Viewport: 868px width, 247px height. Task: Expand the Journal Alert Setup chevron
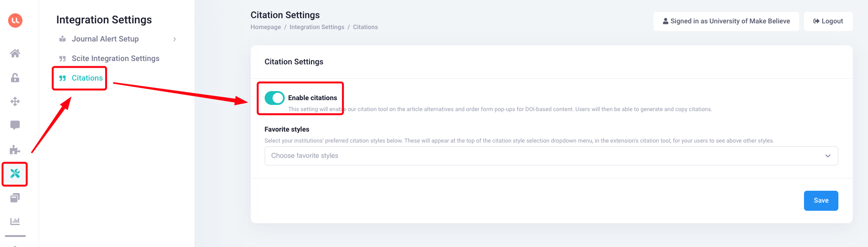(x=175, y=39)
